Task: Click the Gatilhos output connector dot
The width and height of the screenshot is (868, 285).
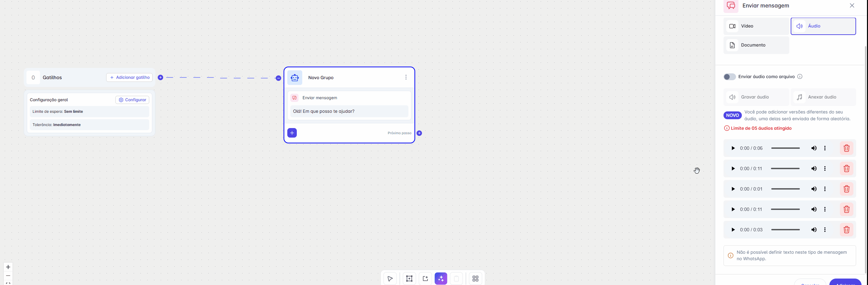Action: [160, 77]
